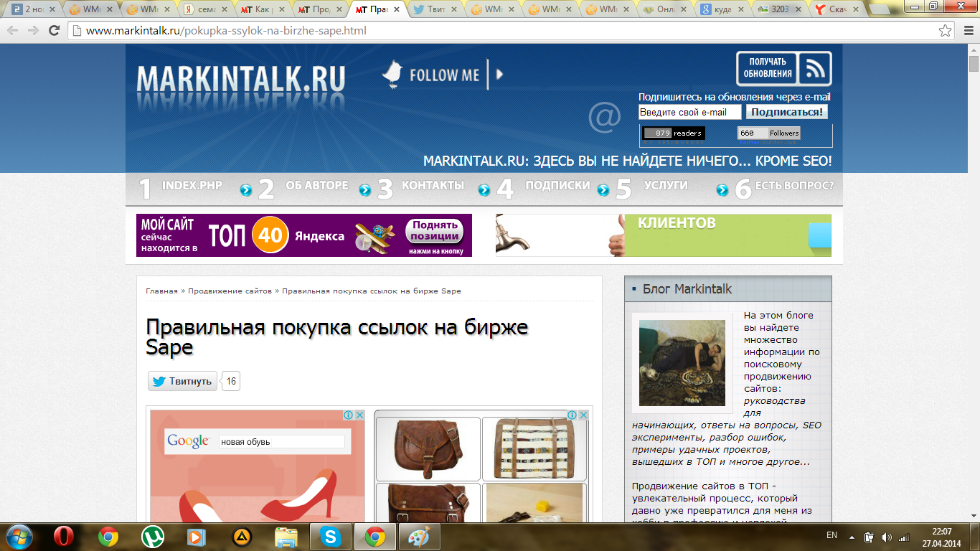Image resolution: width=980 pixels, height=551 pixels.
Task: Open the ОБ АВТОРЕ menu item
Action: click(316, 185)
